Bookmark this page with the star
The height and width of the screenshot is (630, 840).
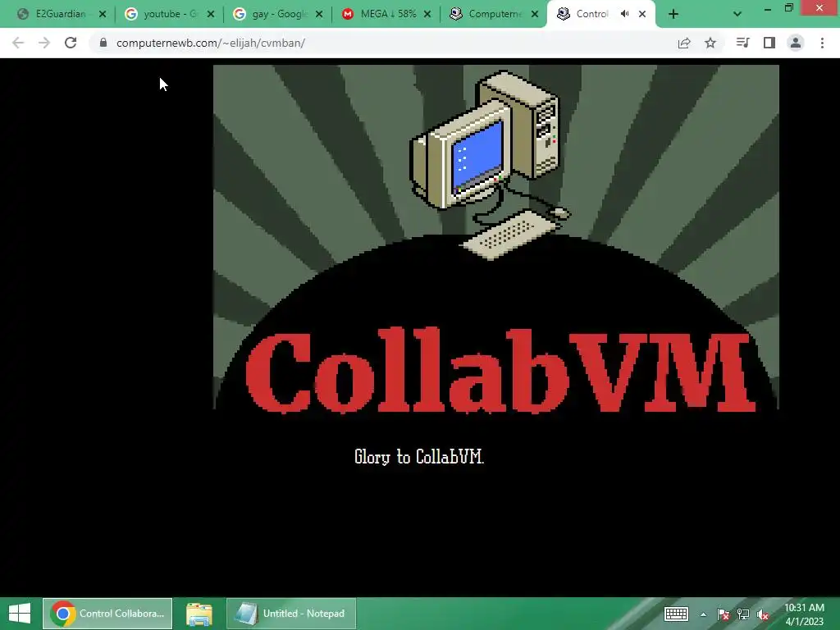click(x=710, y=43)
